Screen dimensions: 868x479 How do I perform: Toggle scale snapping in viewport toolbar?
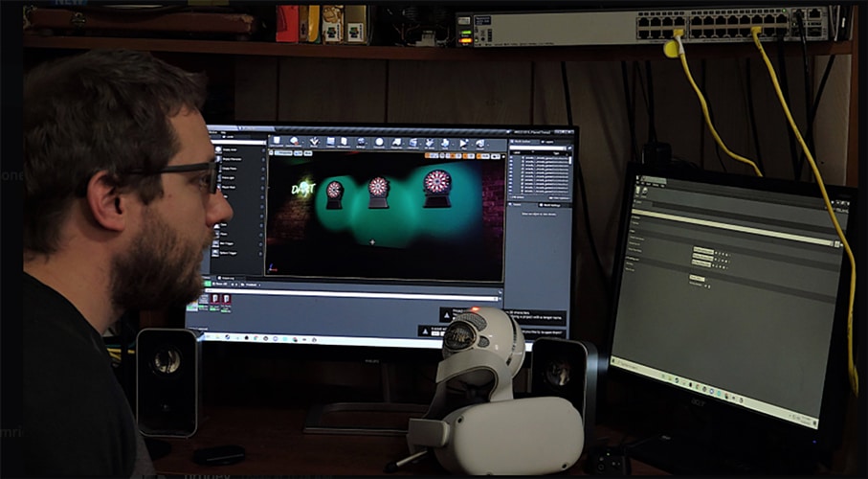coord(479,156)
